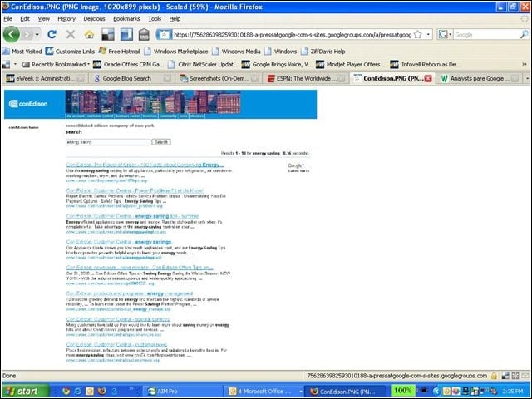
Task: Click the 'energy saving' search field on page
Action: [108, 142]
